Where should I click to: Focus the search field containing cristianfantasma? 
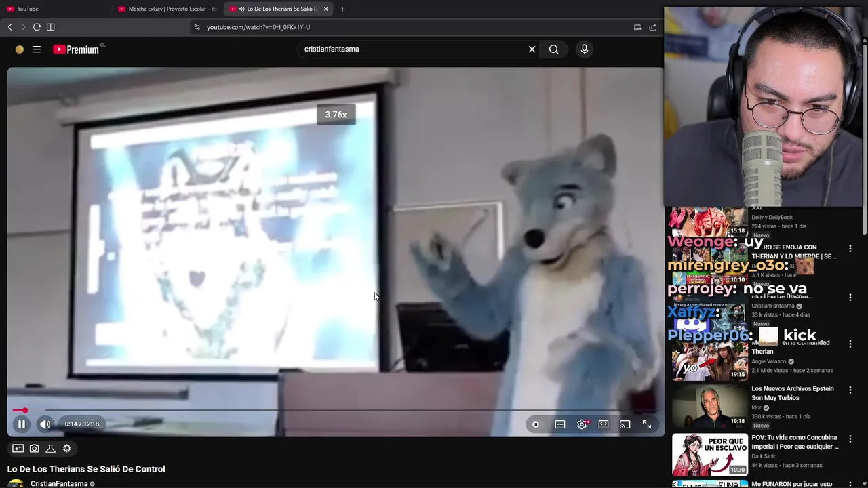[x=414, y=49]
